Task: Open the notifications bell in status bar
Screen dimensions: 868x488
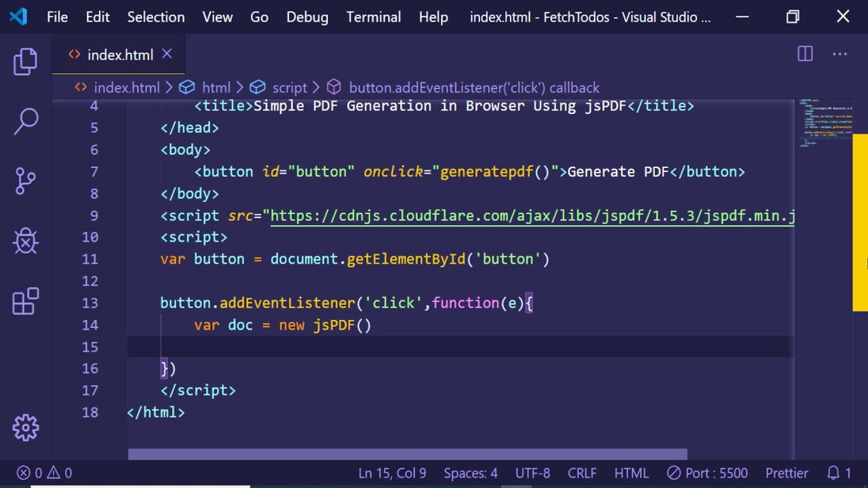Action: pos(839,473)
